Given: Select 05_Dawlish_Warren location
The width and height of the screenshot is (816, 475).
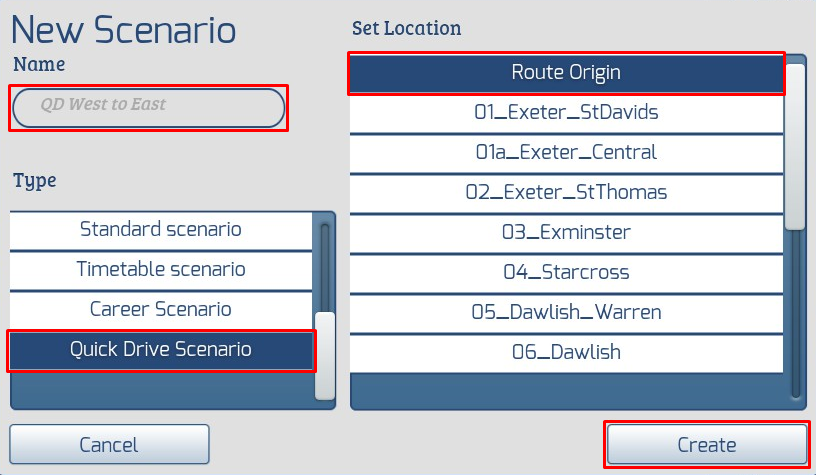Looking at the screenshot, I should coord(565,312).
